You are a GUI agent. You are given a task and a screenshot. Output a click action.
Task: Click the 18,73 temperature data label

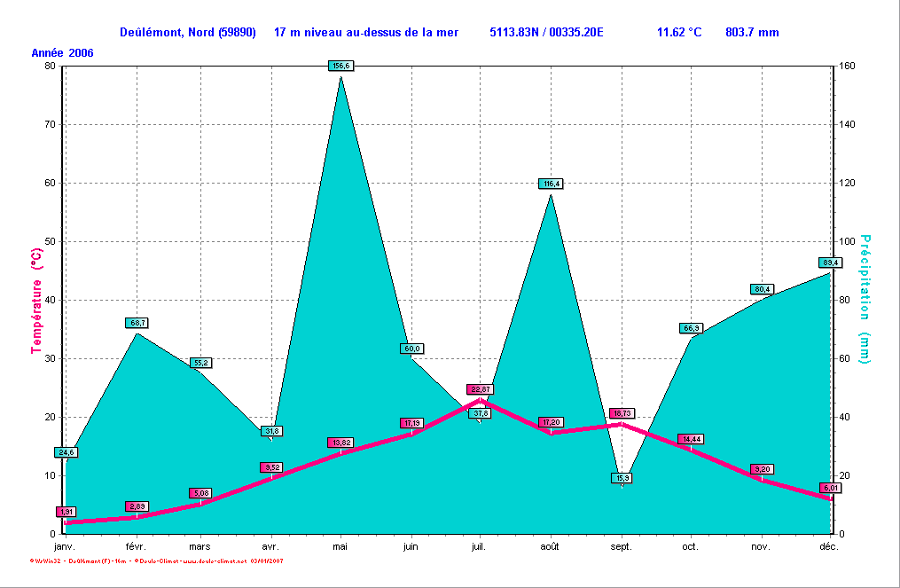622,413
